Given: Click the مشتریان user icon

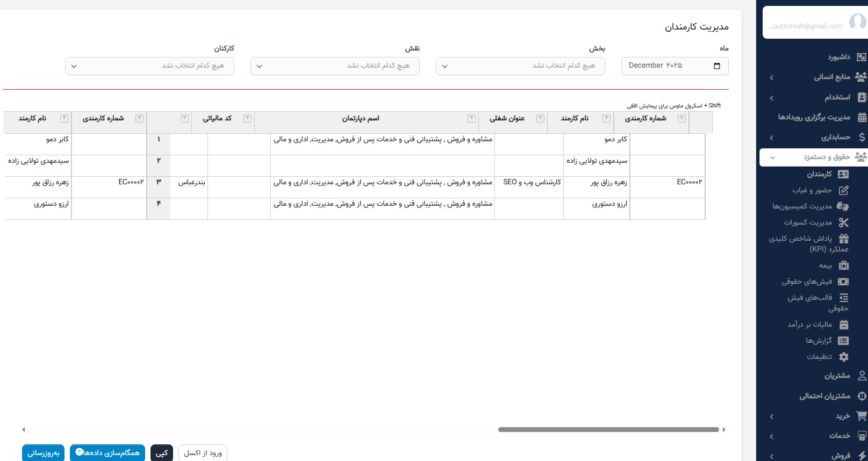Looking at the screenshot, I should [862, 376].
